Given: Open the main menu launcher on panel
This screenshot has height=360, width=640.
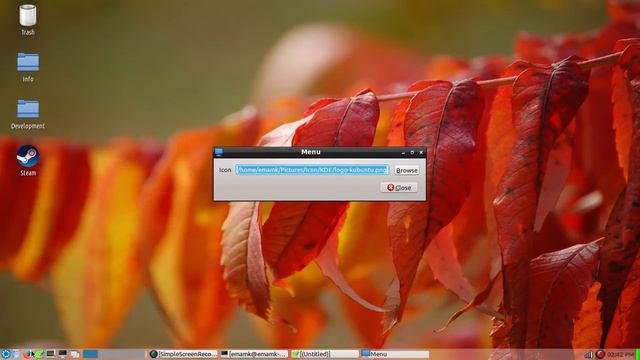Looking at the screenshot, I should click(6, 354).
